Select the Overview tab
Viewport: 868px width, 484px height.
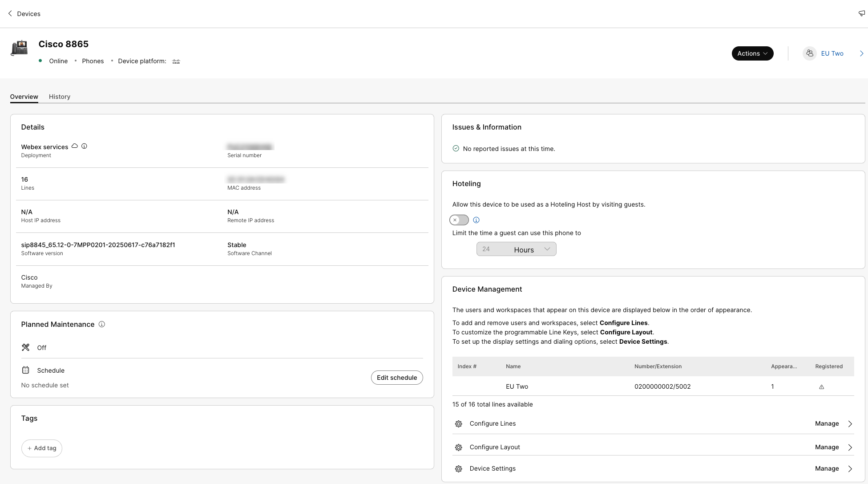24,97
